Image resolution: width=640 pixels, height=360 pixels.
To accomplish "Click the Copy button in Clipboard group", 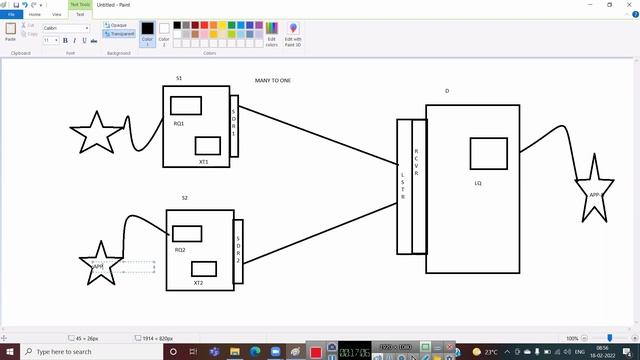I will 29,34.
